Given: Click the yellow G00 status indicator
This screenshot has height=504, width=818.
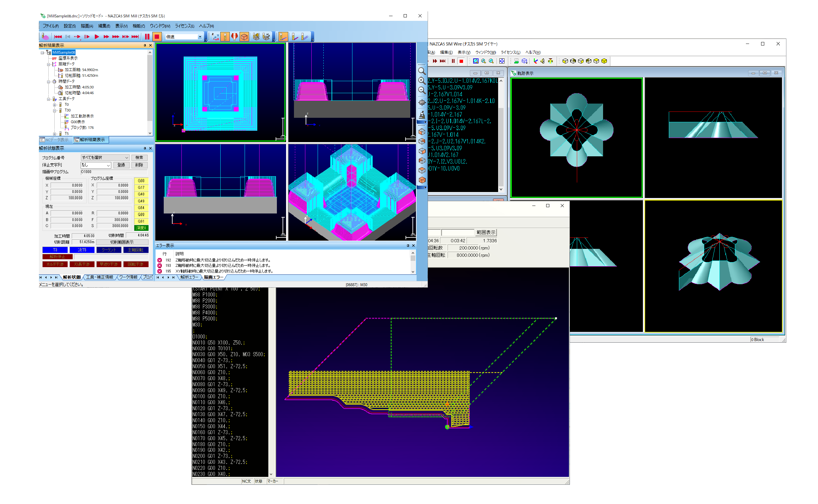Looking at the screenshot, I should coord(141,181).
